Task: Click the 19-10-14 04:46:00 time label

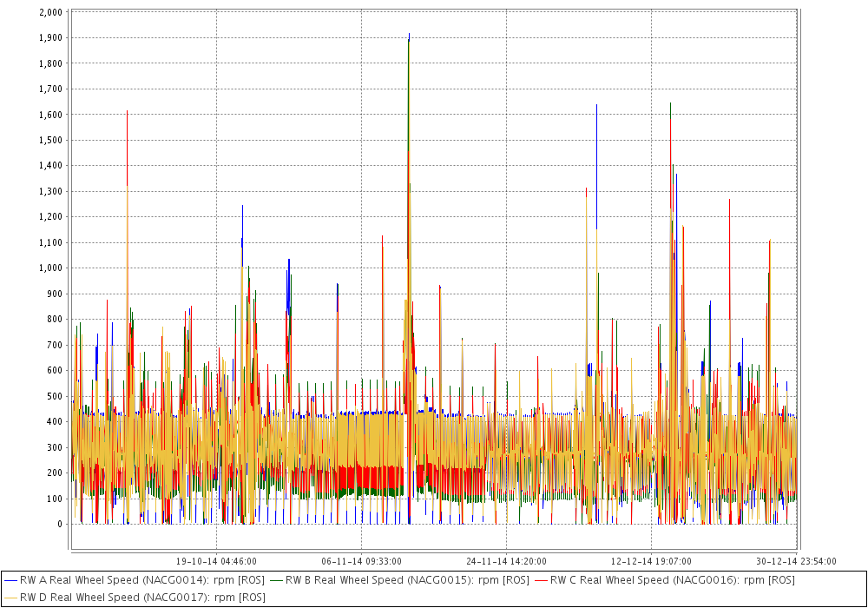Action: click(x=216, y=561)
